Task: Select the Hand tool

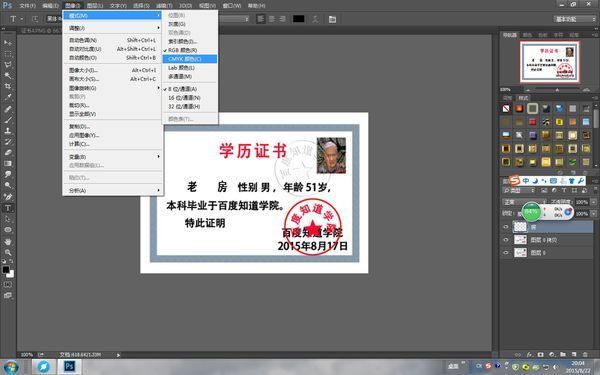Action: (x=8, y=241)
